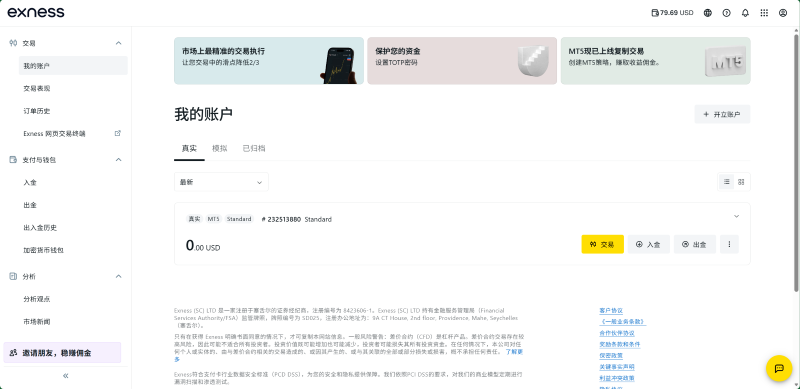The width and height of the screenshot is (800, 389).
Task: Click the 交易 section icon
Action: pos(13,43)
